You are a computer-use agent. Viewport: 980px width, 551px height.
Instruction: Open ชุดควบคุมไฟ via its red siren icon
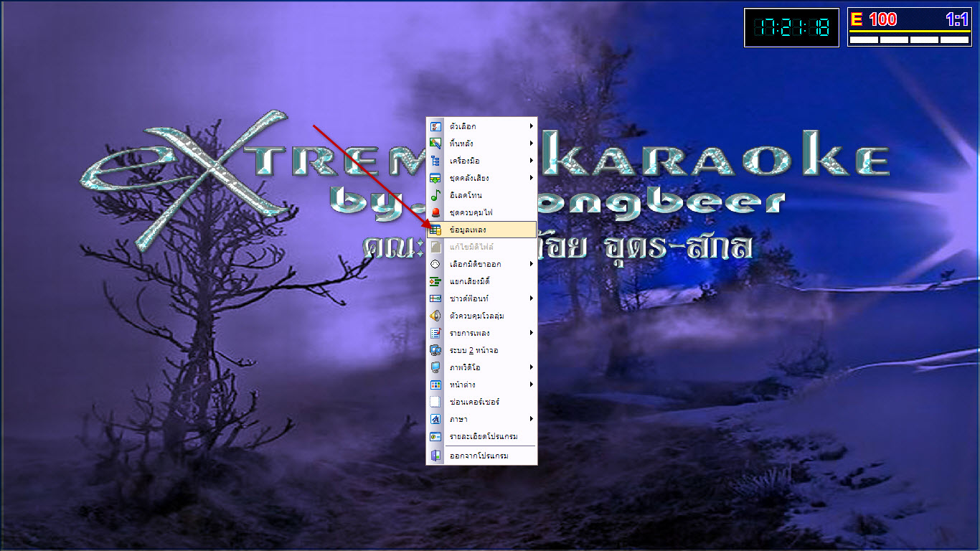(435, 212)
